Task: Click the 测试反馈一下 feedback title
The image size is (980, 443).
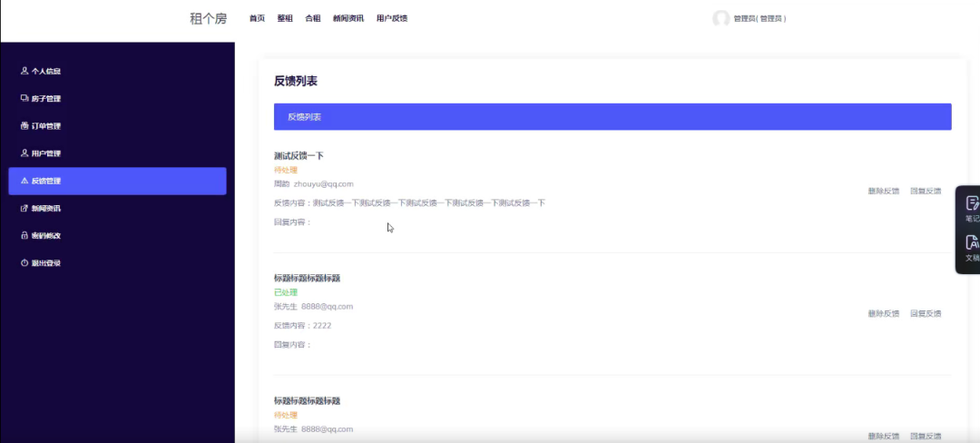Action: click(299, 155)
